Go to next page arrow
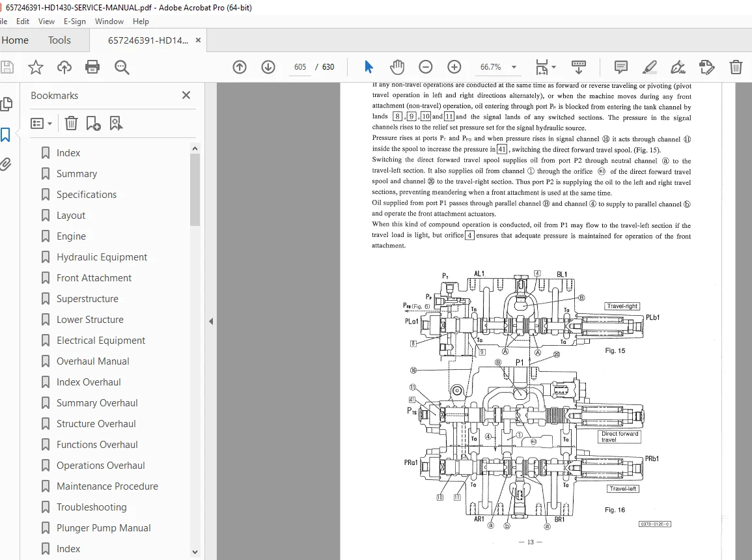The width and height of the screenshot is (752, 560). point(268,67)
